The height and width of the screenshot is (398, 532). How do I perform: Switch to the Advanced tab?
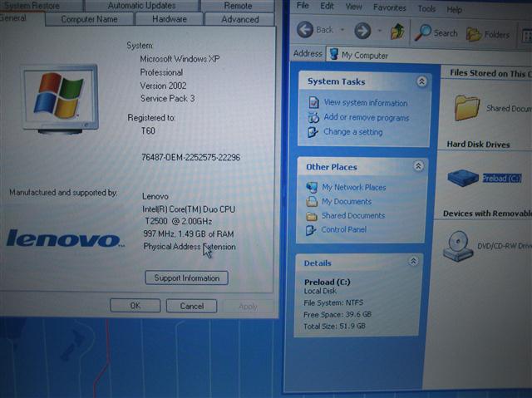(240, 19)
